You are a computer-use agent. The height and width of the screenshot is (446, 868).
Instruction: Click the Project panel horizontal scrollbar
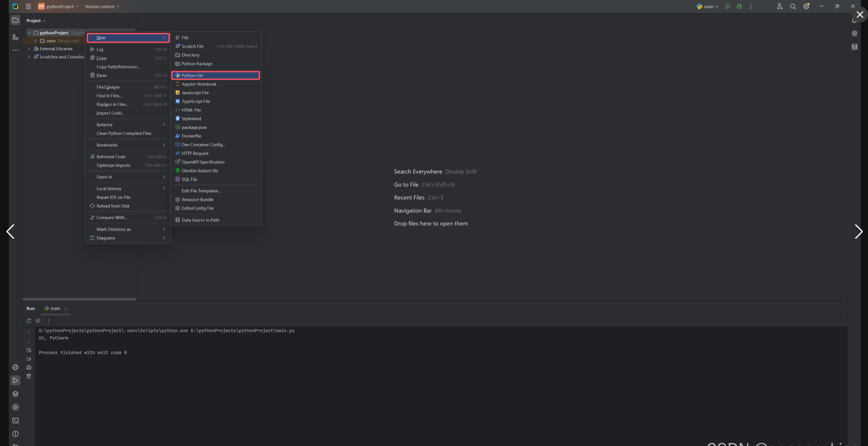pyautogui.click(x=79, y=299)
